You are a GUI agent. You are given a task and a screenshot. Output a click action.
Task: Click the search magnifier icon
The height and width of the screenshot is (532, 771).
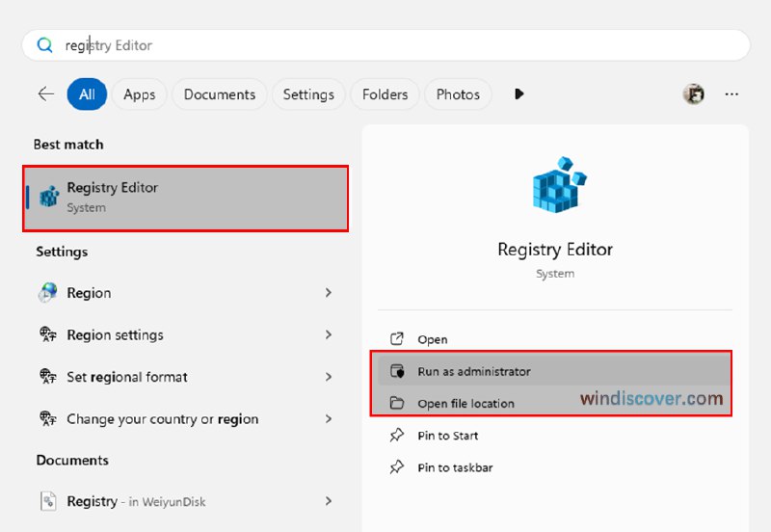coord(44,45)
